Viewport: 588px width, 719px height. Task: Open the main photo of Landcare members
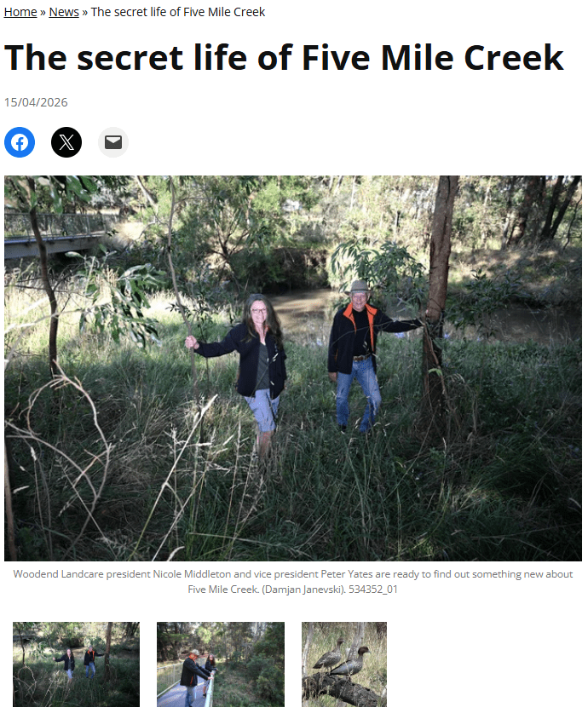click(x=293, y=368)
